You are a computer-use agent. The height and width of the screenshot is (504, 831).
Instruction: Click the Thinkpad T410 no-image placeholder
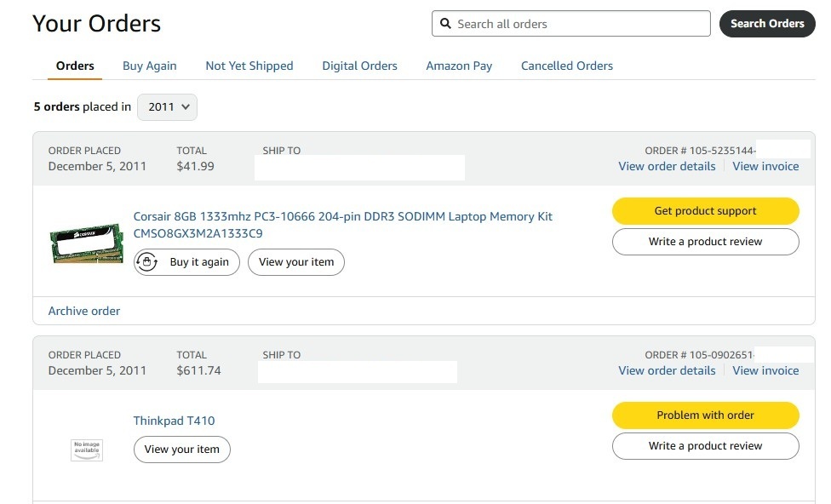[x=87, y=449]
